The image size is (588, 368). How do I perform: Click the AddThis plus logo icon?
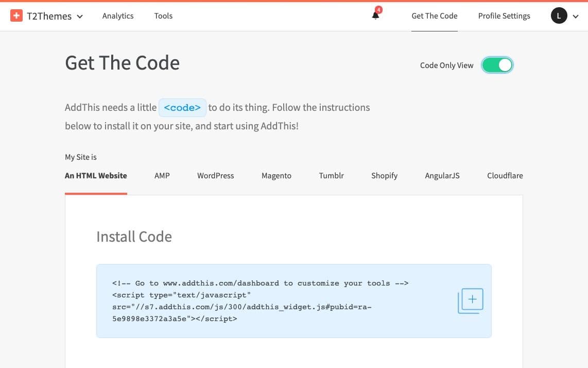coord(16,16)
